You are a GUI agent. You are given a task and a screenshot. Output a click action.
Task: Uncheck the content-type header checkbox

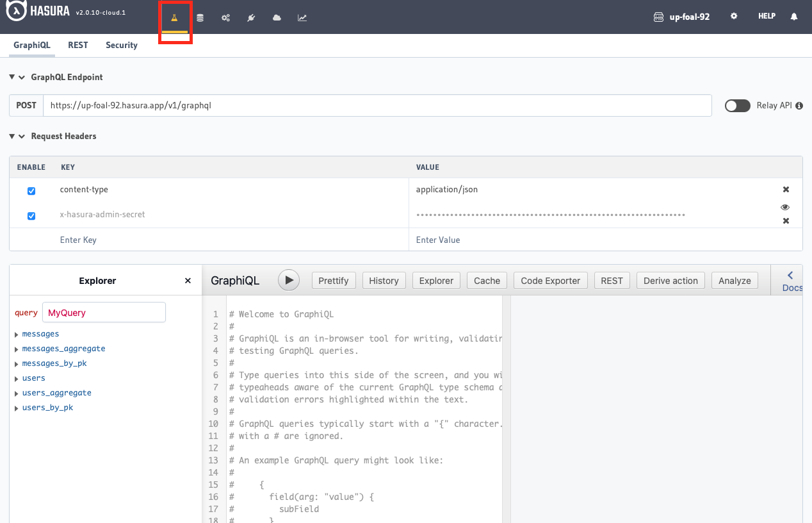pos(31,190)
